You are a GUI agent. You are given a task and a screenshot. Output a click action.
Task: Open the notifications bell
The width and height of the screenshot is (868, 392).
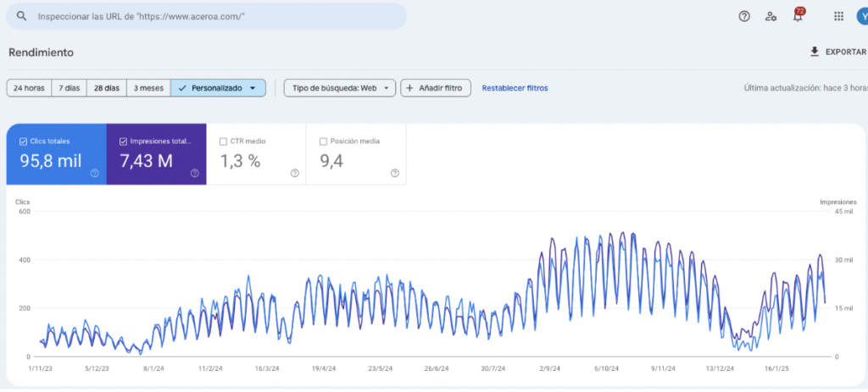coord(798,16)
